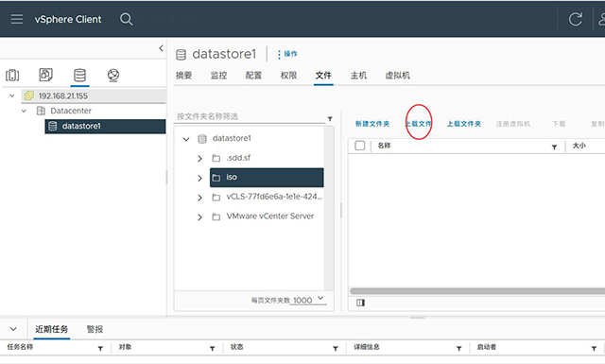The image size is (605, 364).
Task: Open the Networking inventory icon
Action: tap(113, 75)
